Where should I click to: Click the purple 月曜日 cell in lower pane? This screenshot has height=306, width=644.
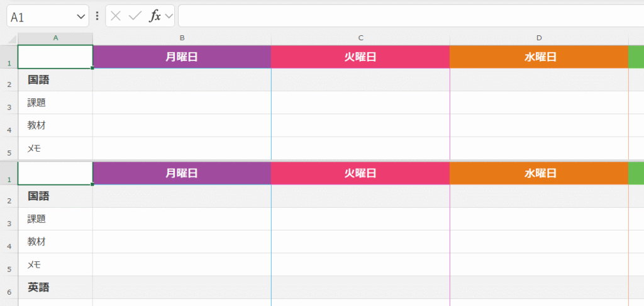(182, 173)
